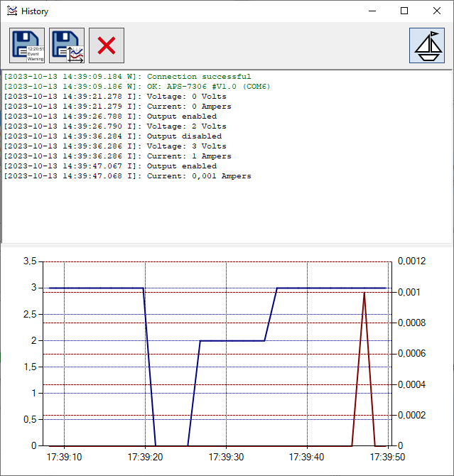
Task: Select the 'Current: 1 Ampers' log entry
Action: (117, 156)
